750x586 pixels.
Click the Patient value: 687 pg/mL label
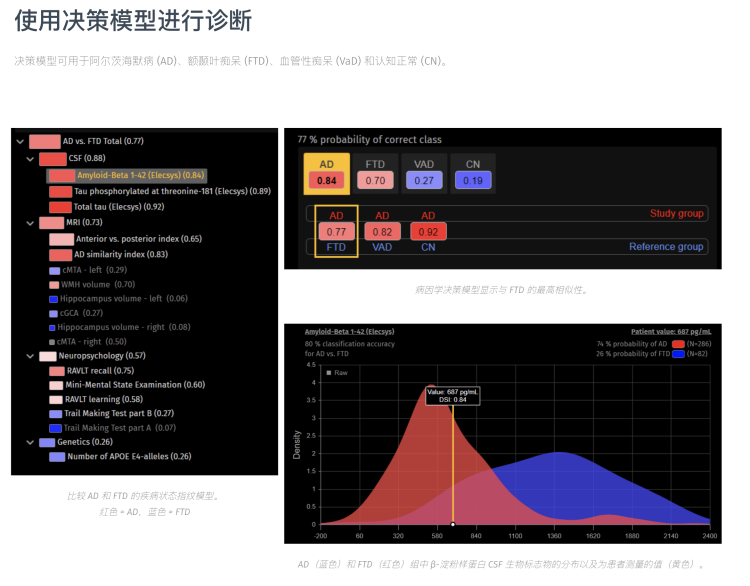click(x=671, y=332)
